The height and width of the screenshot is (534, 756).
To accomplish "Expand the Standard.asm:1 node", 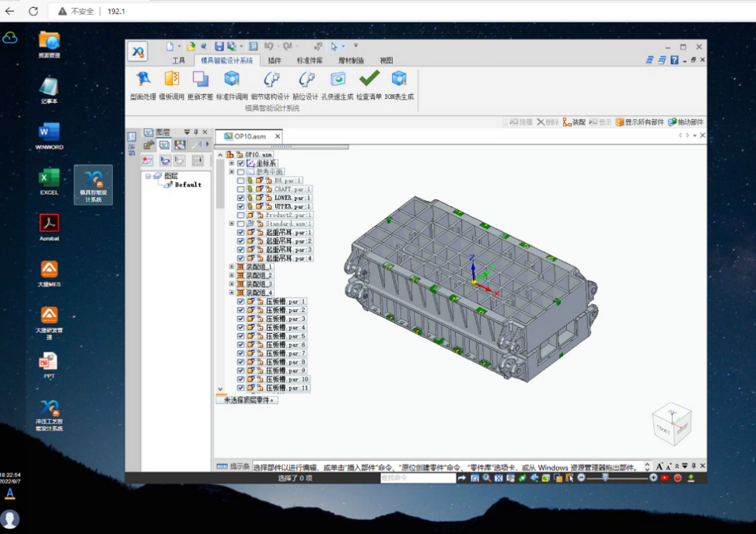I will 232,224.
